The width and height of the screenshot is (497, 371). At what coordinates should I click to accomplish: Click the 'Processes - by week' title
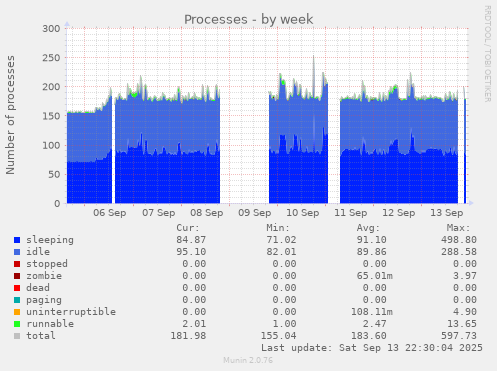(x=249, y=19)
